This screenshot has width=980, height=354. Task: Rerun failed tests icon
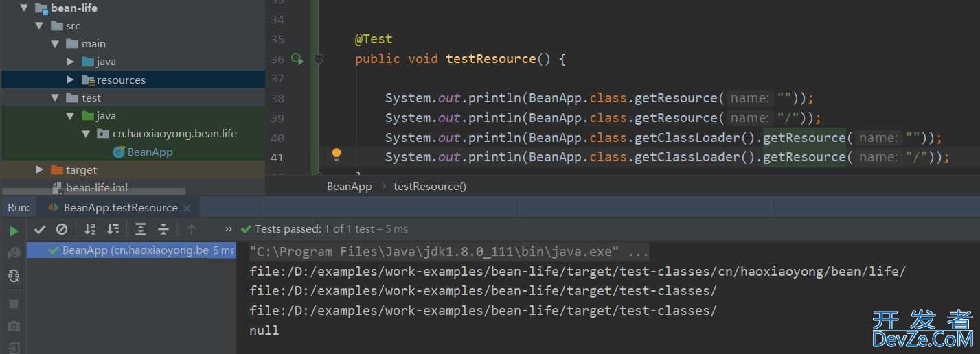pyautogui.click(x=14, y=254)
